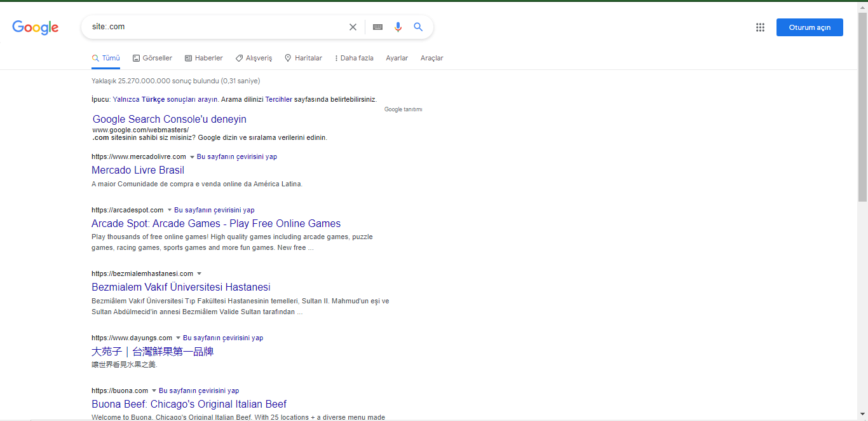This screenshot has height=421, width=868.
Task: Expand the arrow next to mercadolivre.com URL
Action: coord(192,157)
